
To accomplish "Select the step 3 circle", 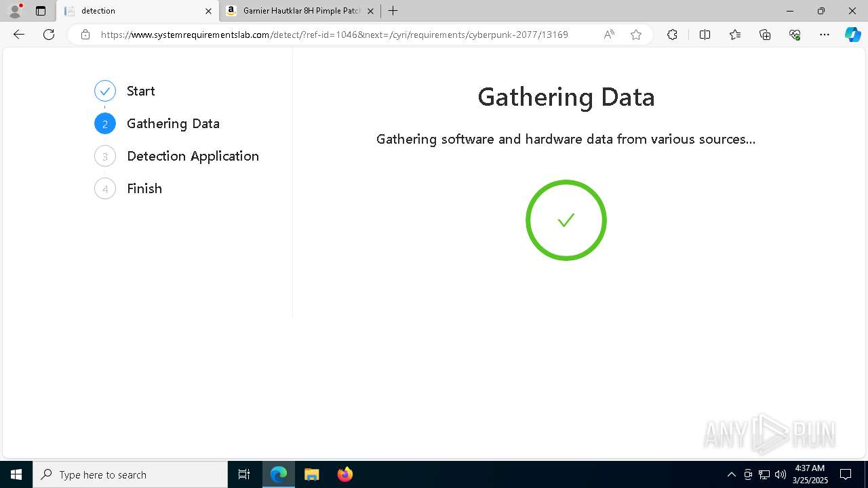I will point(105,156).
